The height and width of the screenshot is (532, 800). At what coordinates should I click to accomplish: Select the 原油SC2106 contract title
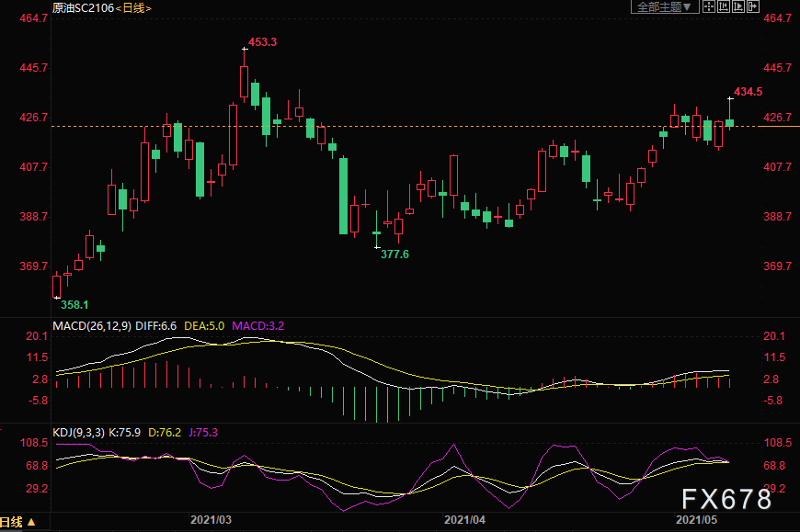(85, 8)
